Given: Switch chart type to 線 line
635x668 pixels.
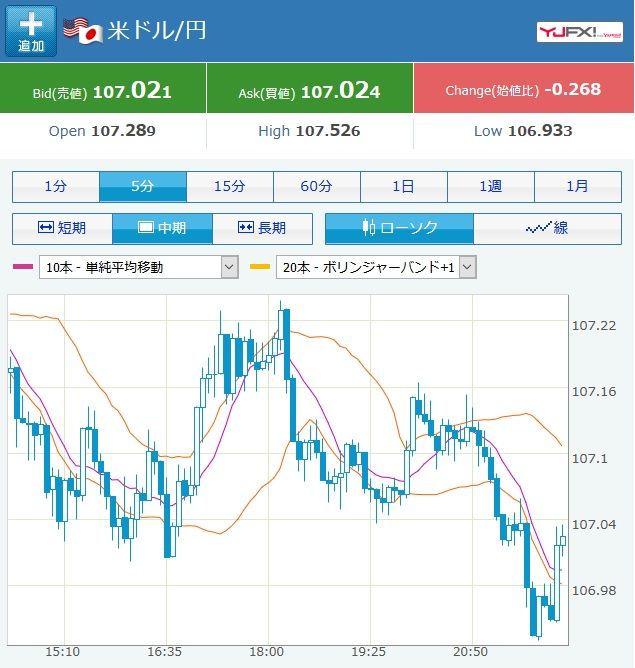Looking at the screenshot, I should coord(548,229).
